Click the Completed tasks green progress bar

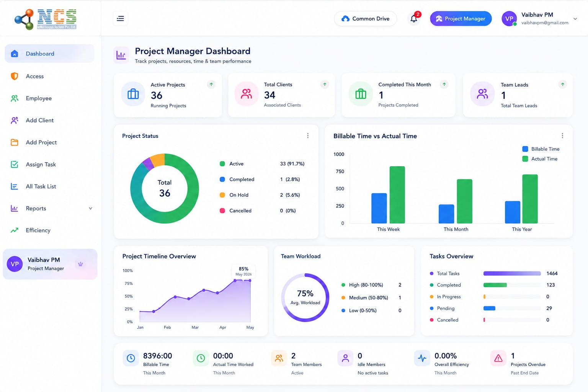coord(495,285)
